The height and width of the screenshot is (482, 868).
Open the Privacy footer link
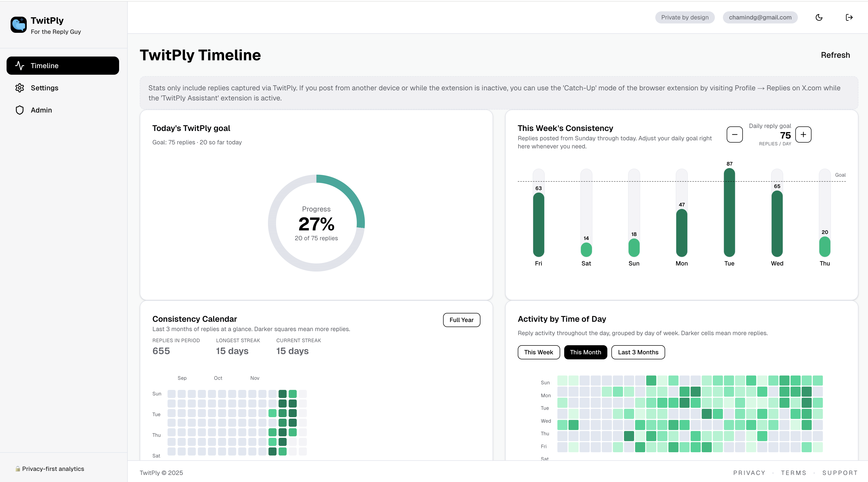[749, 473]
